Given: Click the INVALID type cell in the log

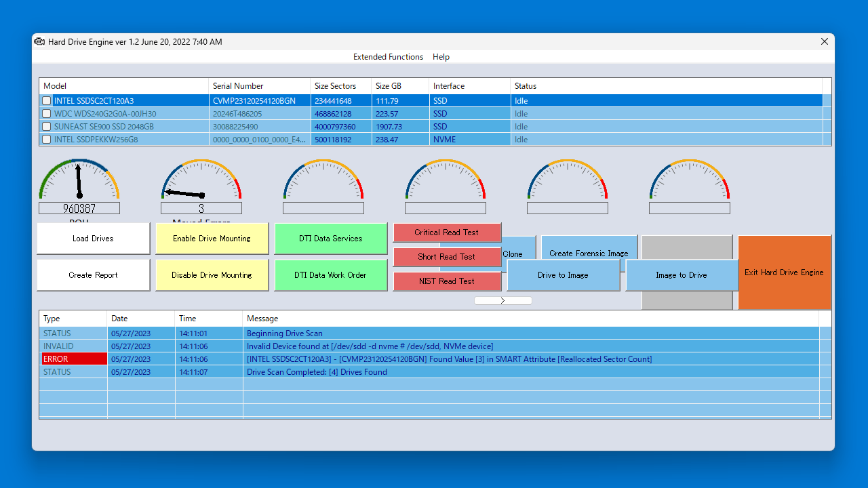Looking at the screenshot, I should (73, 346).
